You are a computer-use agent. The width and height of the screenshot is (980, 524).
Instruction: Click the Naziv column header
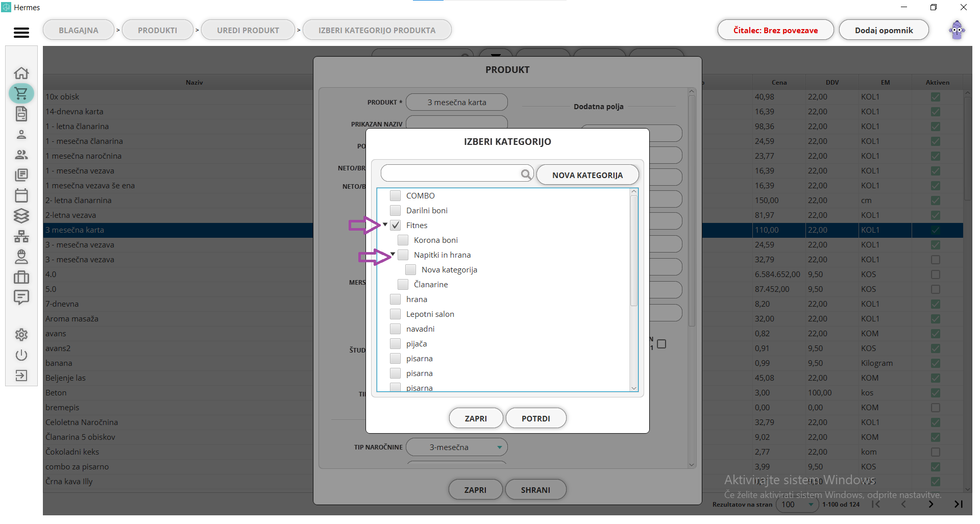point(194,82)
